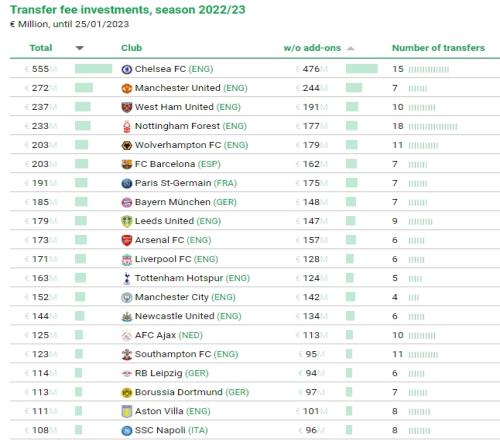
Task: Click Chelsea's green total fee bar
Action: coord(93,69)
